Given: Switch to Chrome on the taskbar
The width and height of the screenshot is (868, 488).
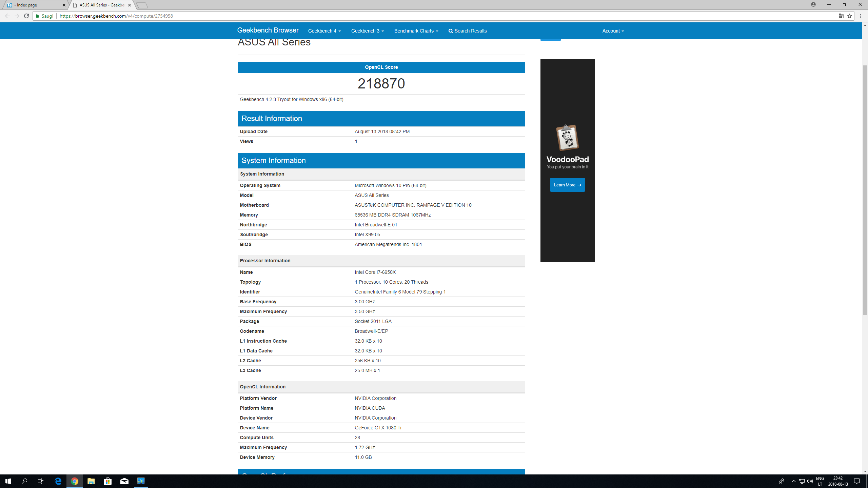Looking at the screenshot, I should click(75, 481).
